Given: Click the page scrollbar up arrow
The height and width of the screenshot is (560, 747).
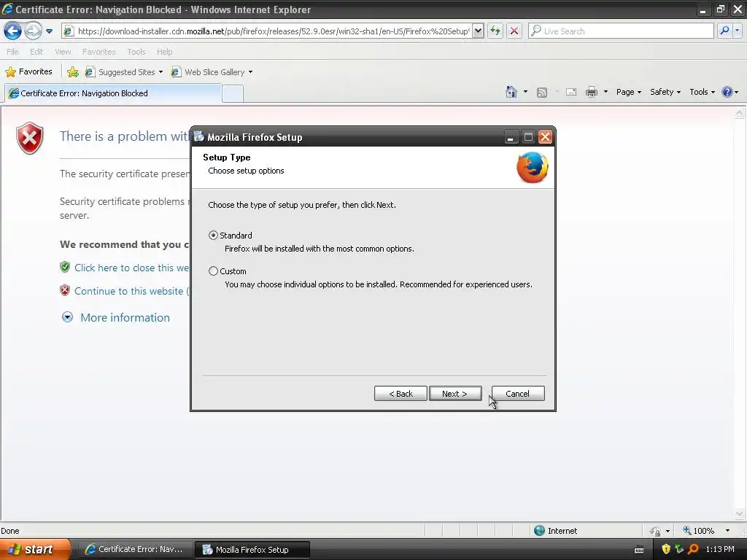Looking at the screenshot, I should click(x=739, y=113).
